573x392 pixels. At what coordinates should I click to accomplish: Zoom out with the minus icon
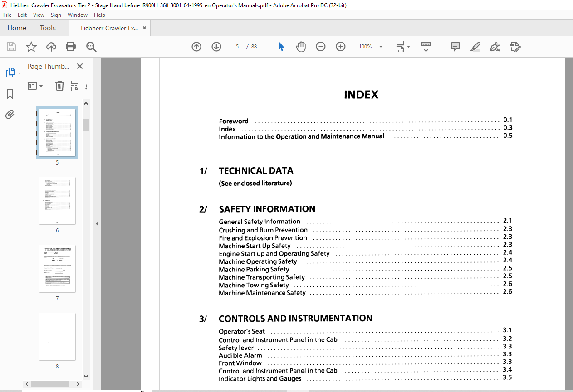pos(321,47)
